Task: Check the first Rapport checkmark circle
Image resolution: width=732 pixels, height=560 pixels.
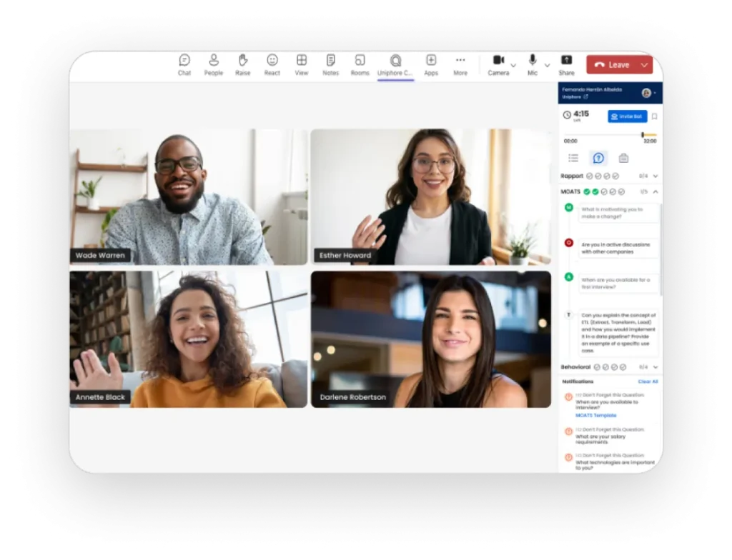Action: [x=590, y=176]
